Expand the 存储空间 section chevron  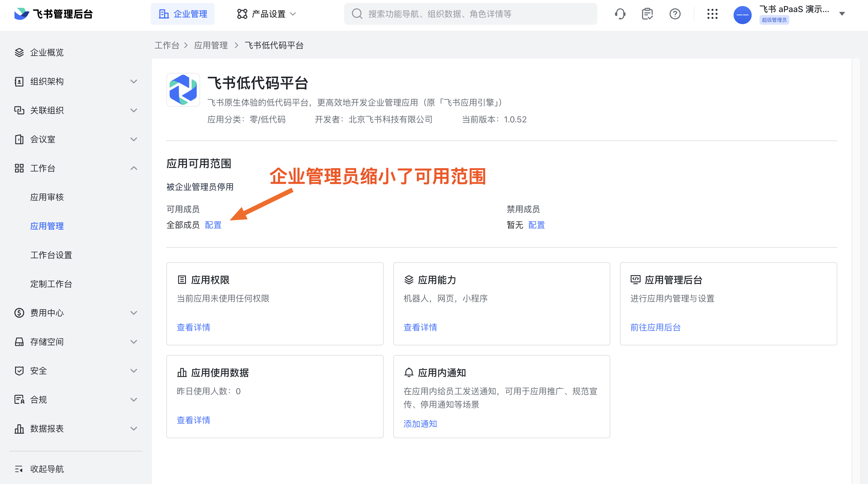click(134, 342)
